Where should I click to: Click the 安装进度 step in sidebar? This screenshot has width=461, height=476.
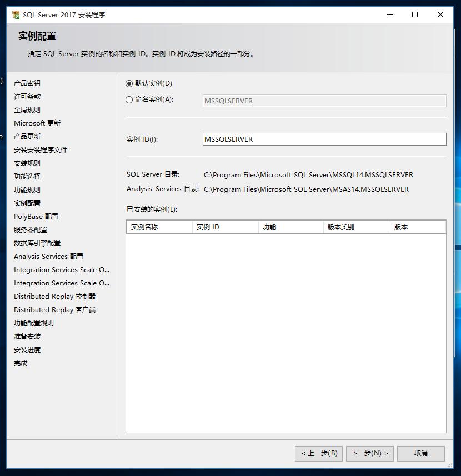click(27, 350)
